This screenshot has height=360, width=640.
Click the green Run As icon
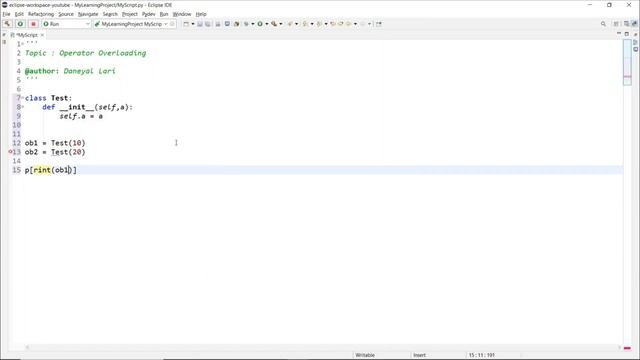coord(260,24)
